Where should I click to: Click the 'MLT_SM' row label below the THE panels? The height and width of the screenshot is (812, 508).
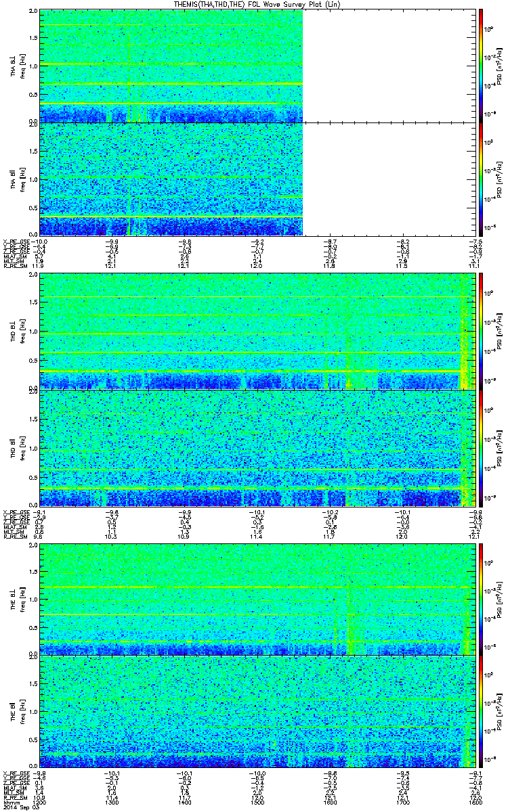[13, 792]
